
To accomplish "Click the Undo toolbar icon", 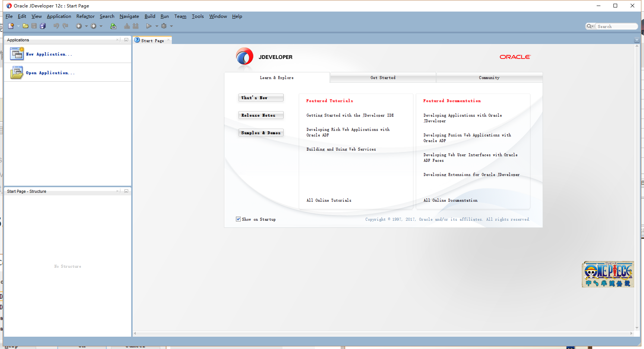I will coord(56,26).
